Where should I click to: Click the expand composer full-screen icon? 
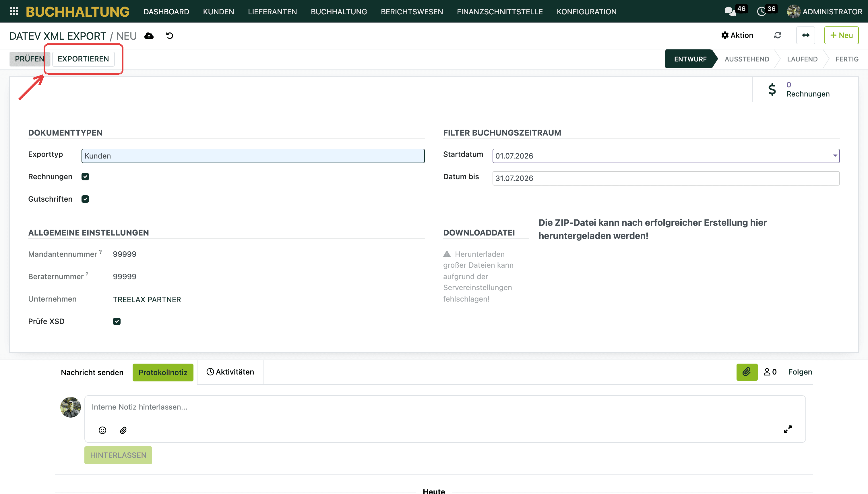point(788,429)
